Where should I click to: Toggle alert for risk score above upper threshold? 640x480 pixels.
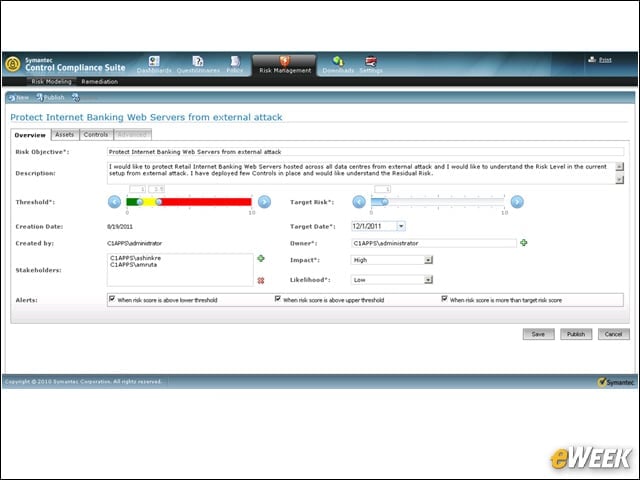(278, 299)
